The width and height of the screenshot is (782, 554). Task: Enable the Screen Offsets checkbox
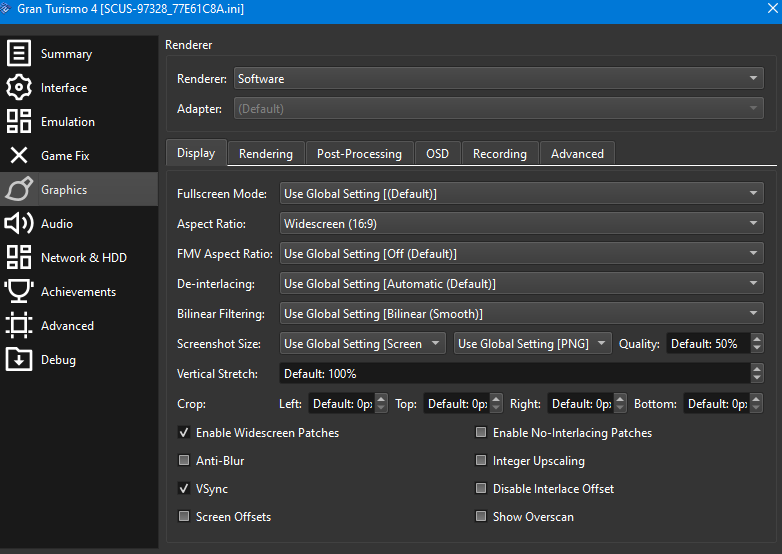[184, 516]
